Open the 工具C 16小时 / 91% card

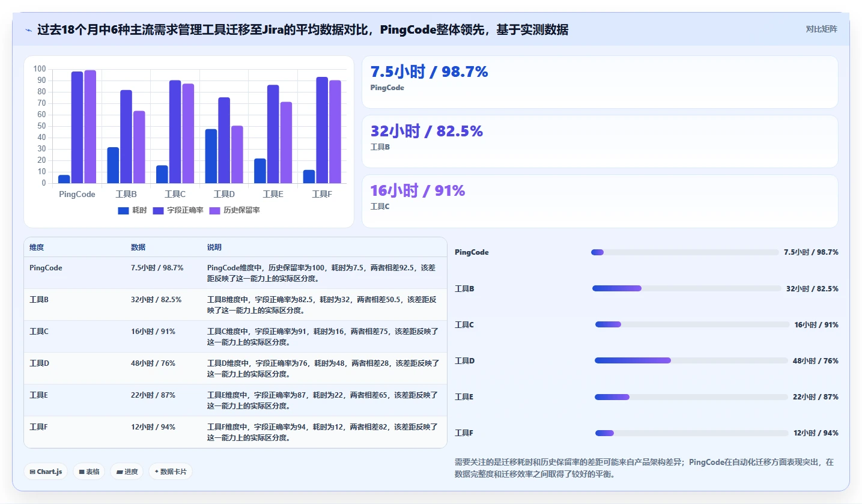599,201
